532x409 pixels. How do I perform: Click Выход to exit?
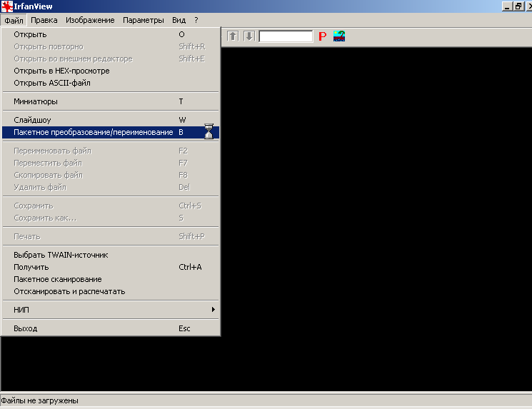pyautogui.click(x=111, y=328)
